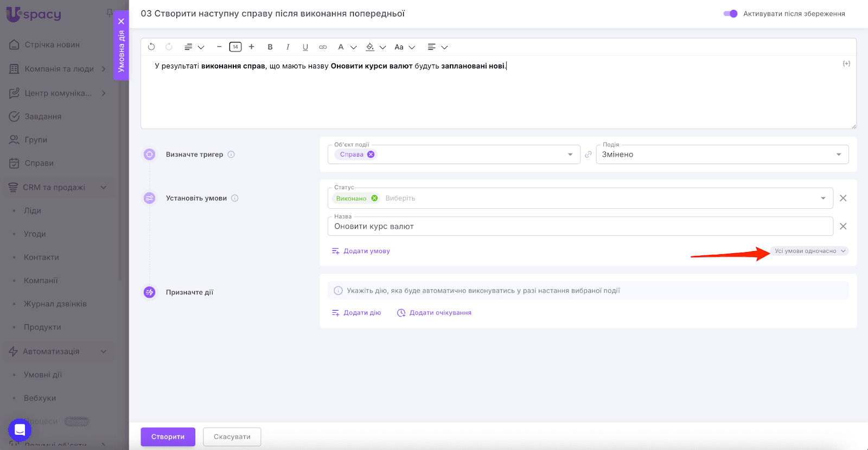
Task: Open the Статус condition dropdown
Action: coord(823,198)
